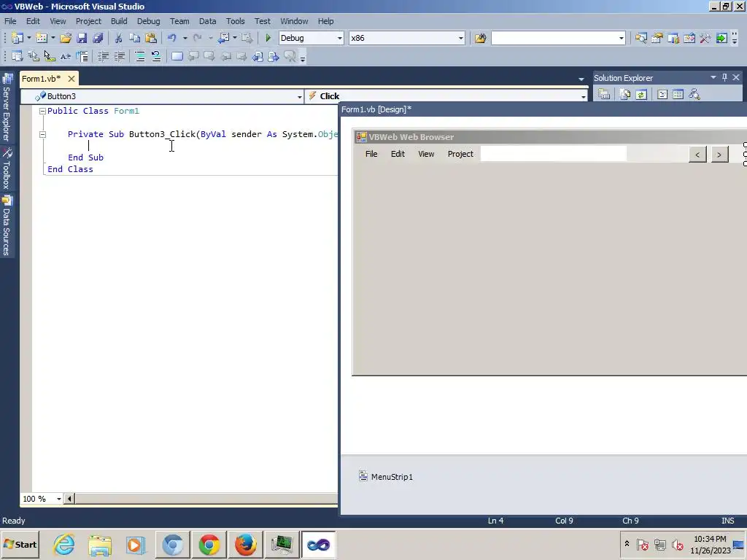The width and height of the screenshot is (747, 560).
Task: Collapse the Button3_Click sub outline
Action: click(x=42, y=134)
